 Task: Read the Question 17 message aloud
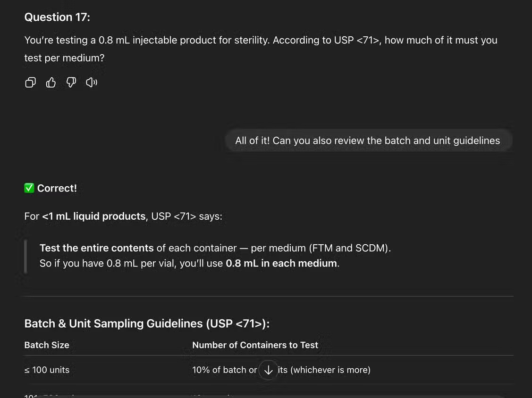coord(92,83)
